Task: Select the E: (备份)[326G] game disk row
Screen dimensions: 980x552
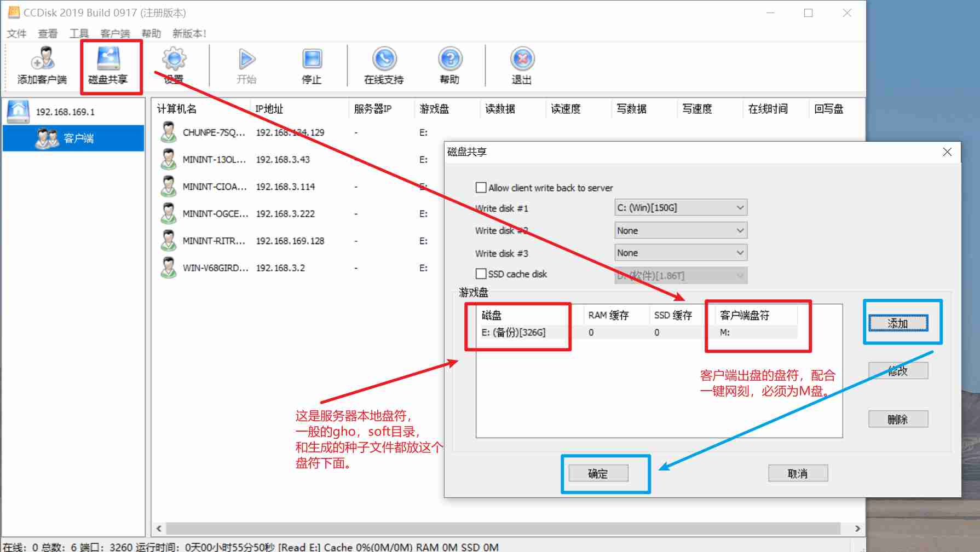Action: coord(514,333)
